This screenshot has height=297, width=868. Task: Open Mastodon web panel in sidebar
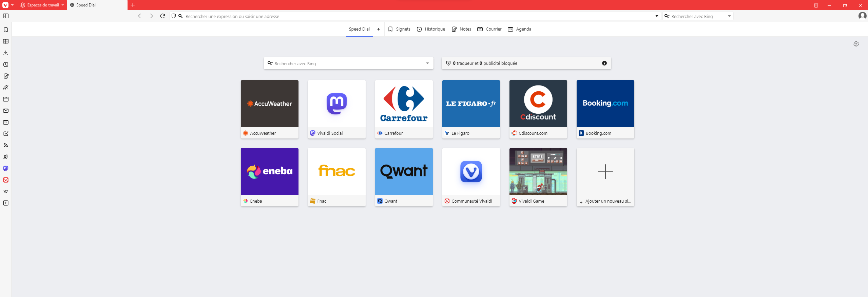(x=6, y=168)
